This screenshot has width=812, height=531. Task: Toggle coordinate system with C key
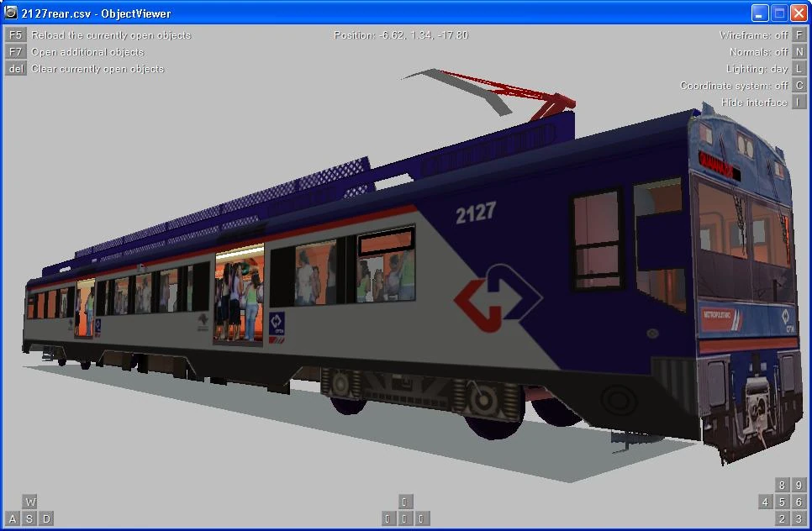coord(799,86)
